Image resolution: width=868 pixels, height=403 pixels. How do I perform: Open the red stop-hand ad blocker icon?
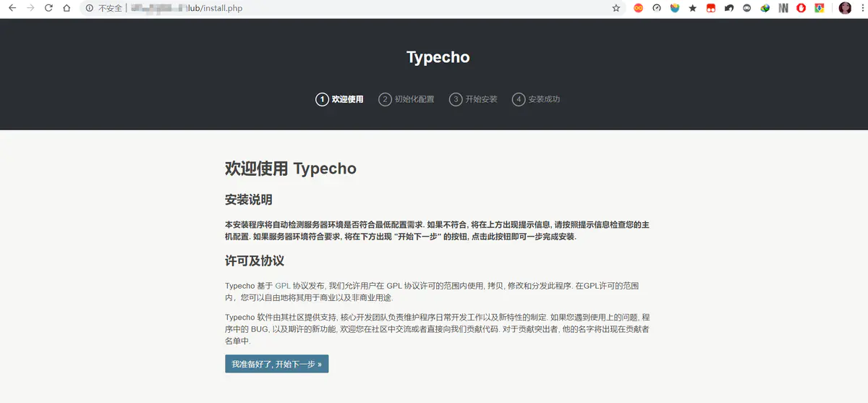pos(801,8)
